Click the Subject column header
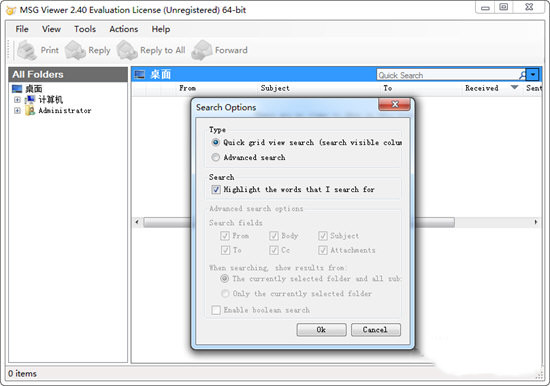The height and width of the screenshot is (386, 550). [275, 88]
